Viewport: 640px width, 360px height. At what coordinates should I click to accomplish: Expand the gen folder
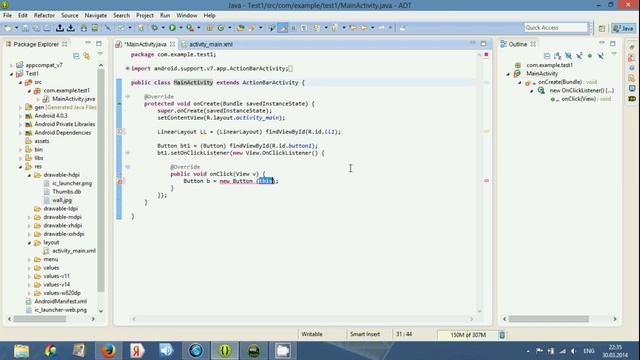(20, 107)
